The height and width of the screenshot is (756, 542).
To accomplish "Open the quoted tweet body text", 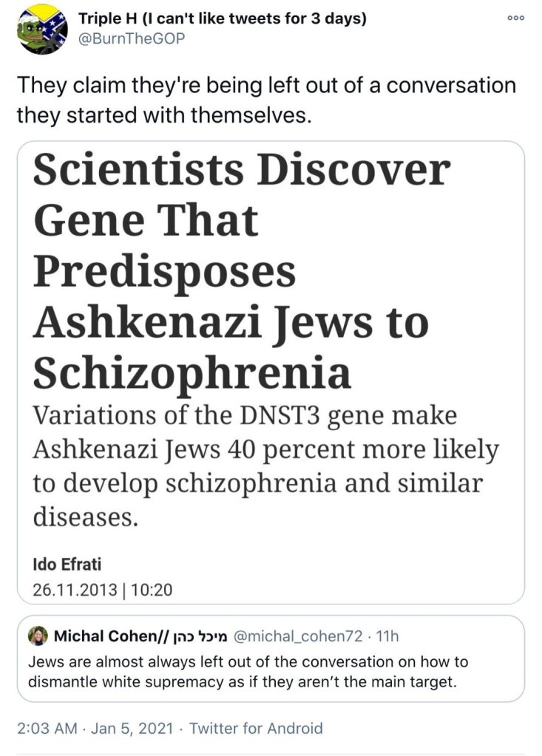I will 248,672.
